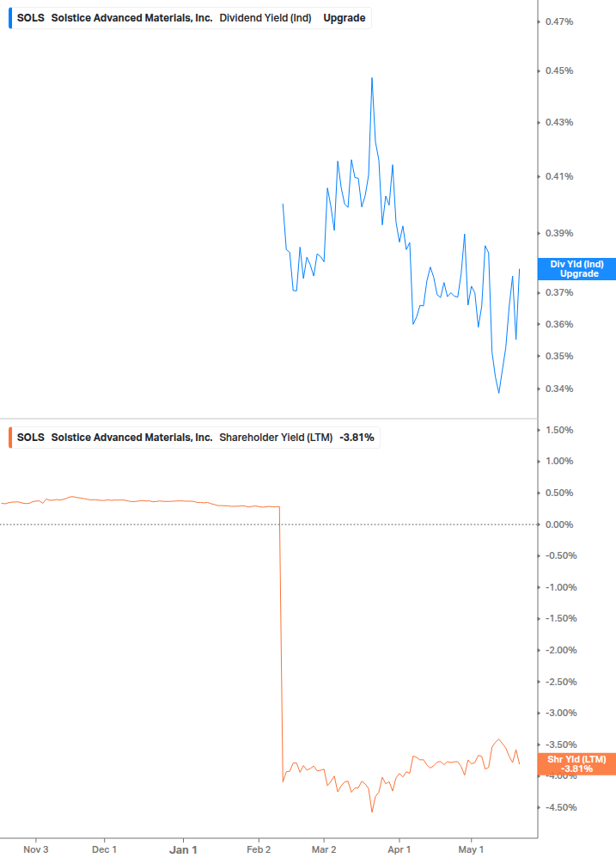
Task: Click the 0.35% label on dividend axis
Action: [559, 356]
